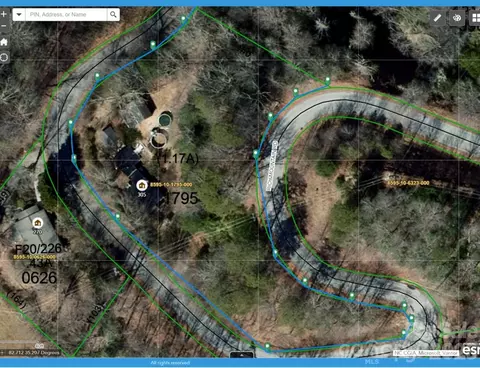Expand the bottom attribute table arrow tab
This screenshot has width=480, height=368.
click(x=242, y=355)
